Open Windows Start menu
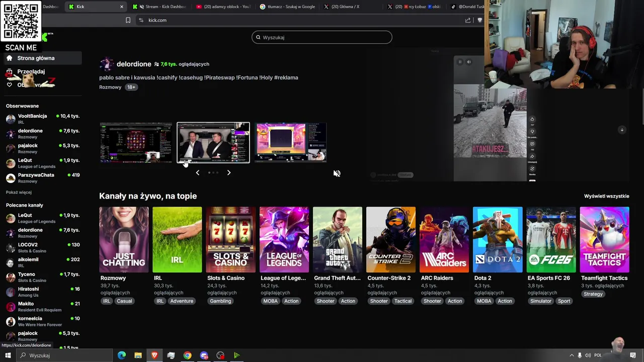 [8, 355]
